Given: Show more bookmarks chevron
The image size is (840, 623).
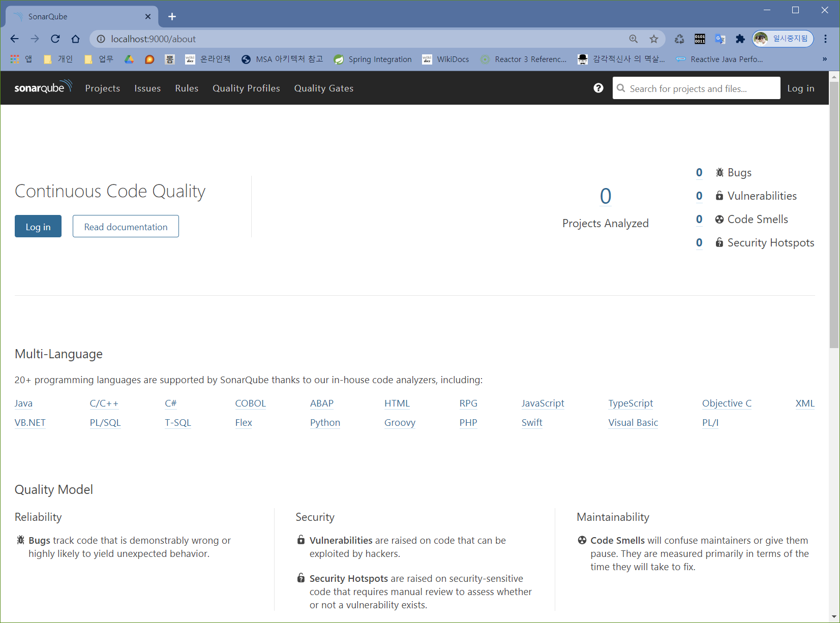Looking at the screenshot, I should pos(825,59).
